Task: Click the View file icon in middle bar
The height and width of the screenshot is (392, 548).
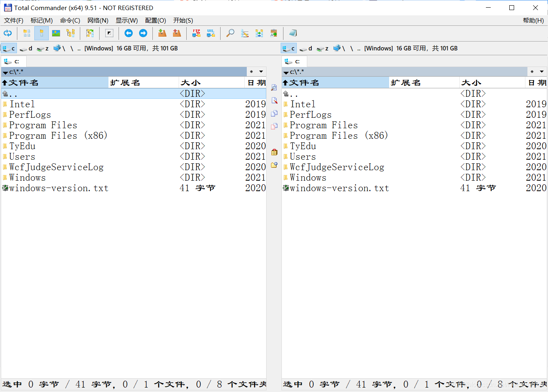Action: pyautogui.click(x=274, y=88)
